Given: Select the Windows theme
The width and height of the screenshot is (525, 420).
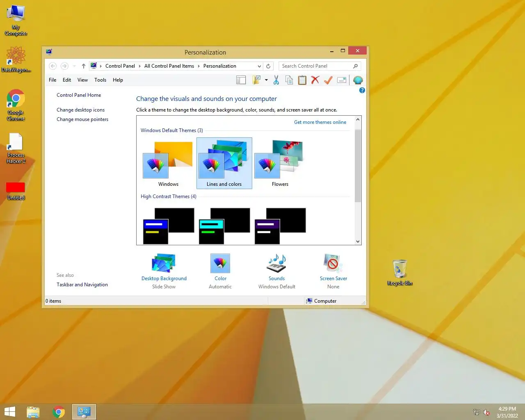Looking at the screenshot, I should click(168, 163).
